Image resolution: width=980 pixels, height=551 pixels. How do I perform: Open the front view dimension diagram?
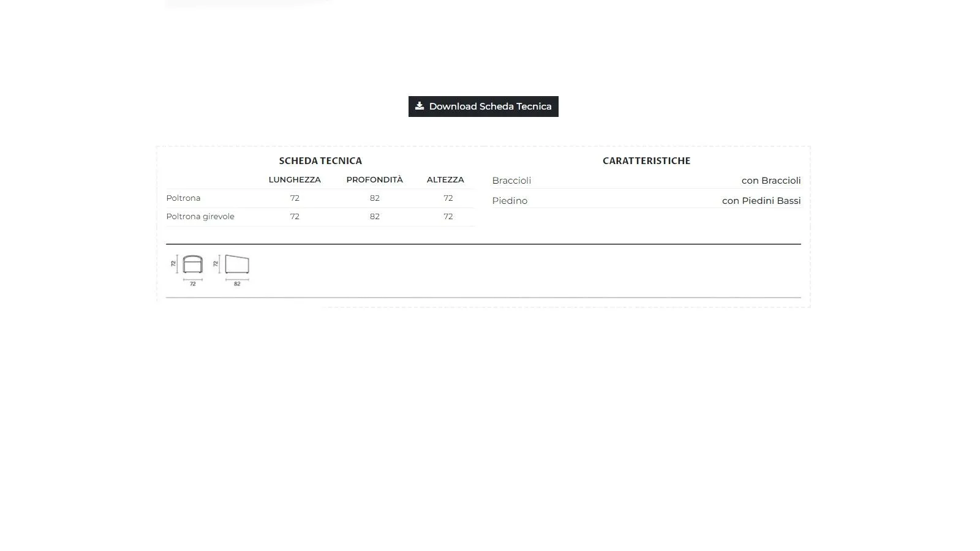[x=187, y=270]
